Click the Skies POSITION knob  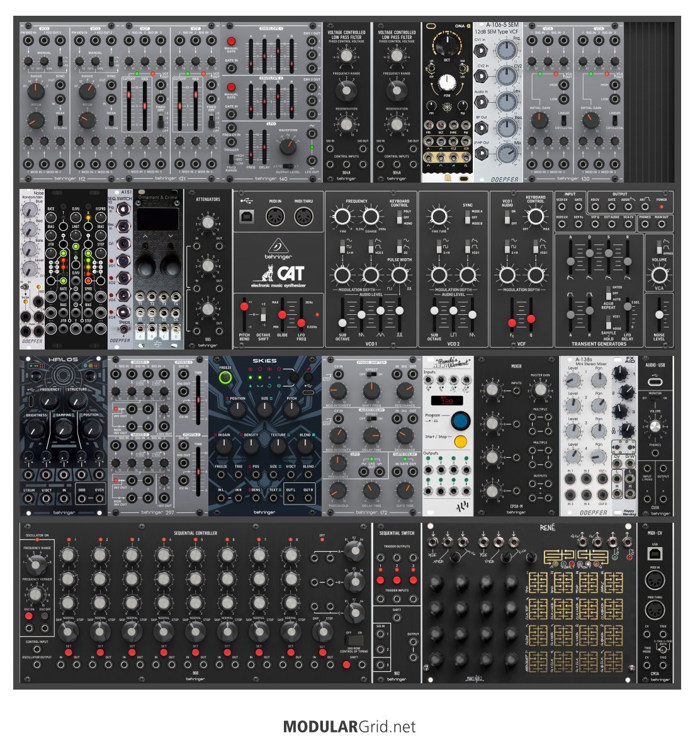click(x=237, y=410)
